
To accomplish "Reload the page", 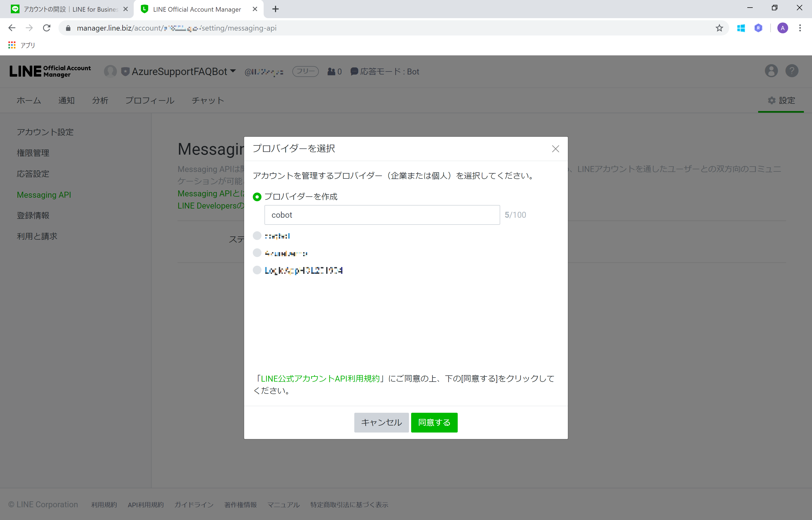I will [x=47, y=28].
